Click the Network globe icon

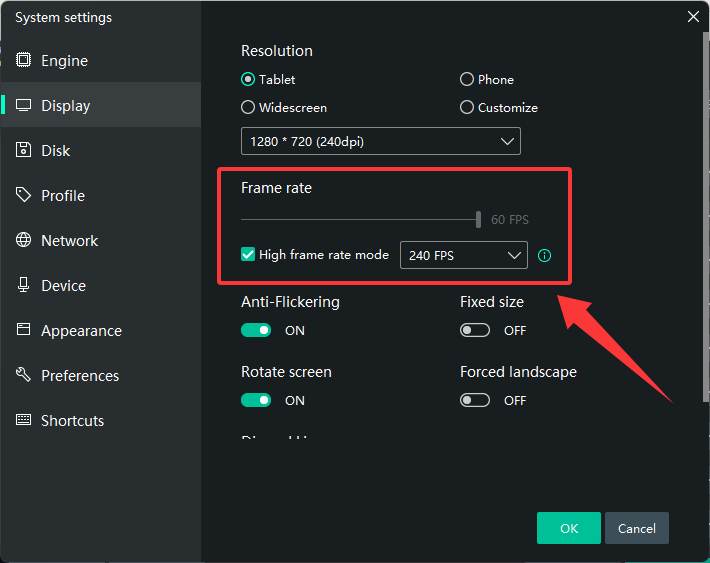[x=24, y=241]
